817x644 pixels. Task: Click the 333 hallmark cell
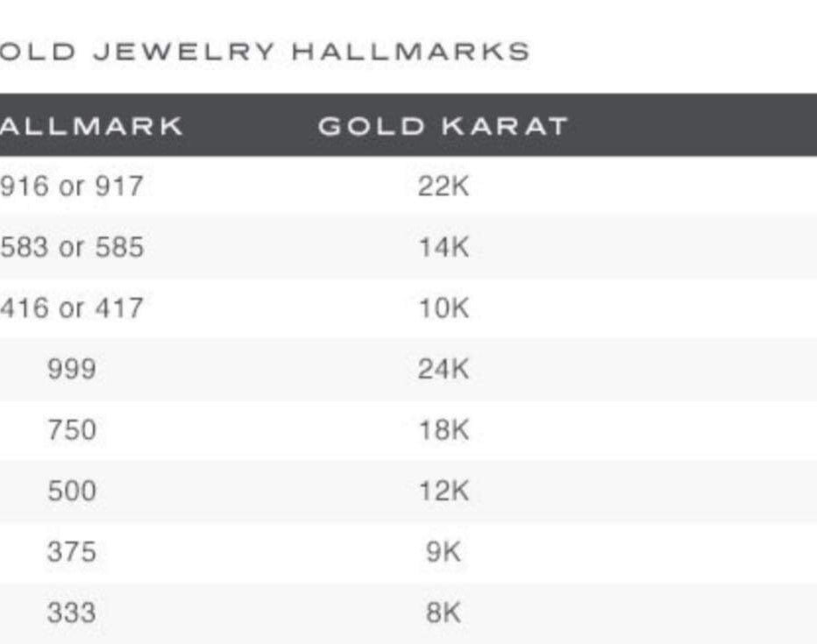click(71, 612)
